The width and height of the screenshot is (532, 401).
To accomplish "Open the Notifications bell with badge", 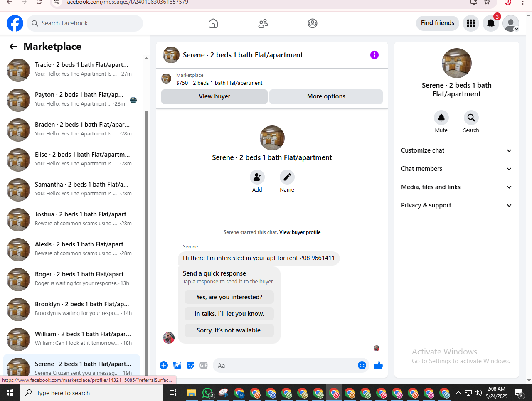I will (x=491, y=23).
